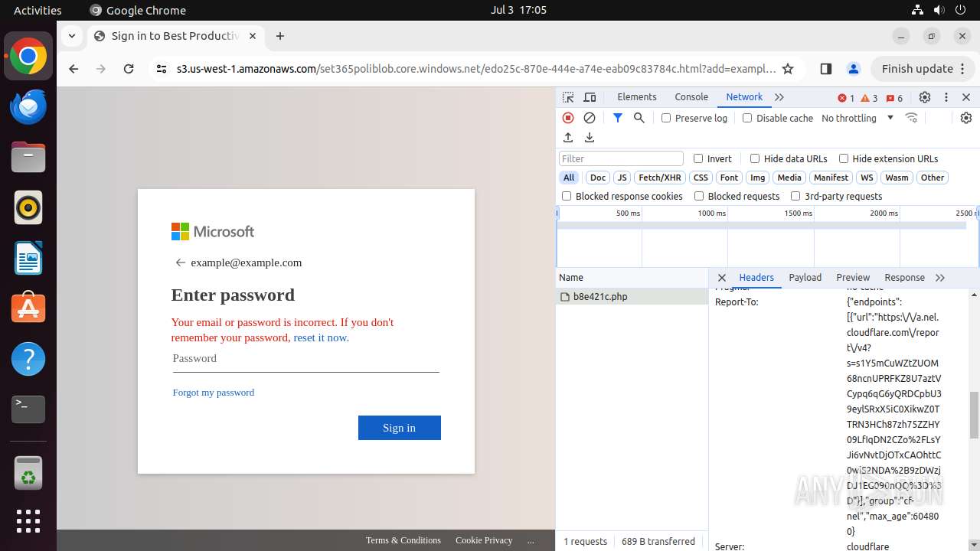The image size is (980, 551).
Task: Toggle the device toolbar icon
Action: [590, 97]
